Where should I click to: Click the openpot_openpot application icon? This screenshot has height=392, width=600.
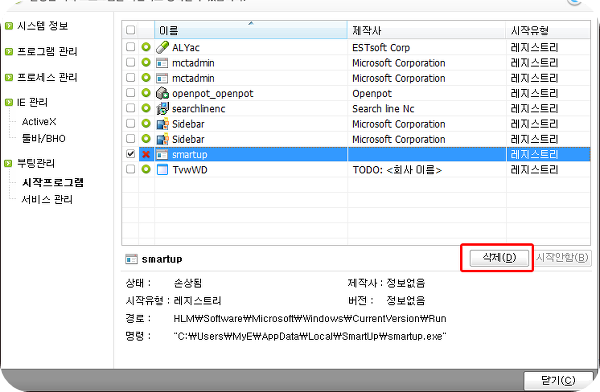[162, 93]
